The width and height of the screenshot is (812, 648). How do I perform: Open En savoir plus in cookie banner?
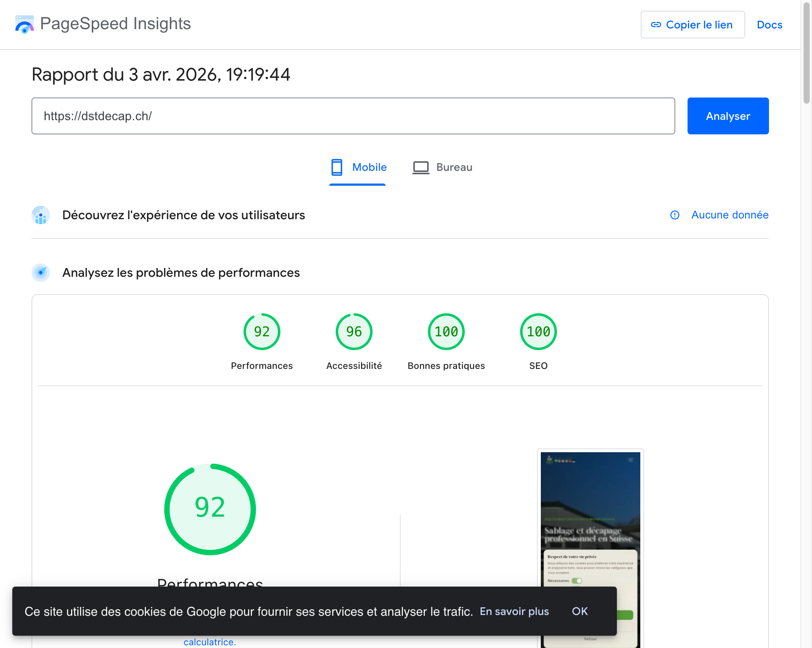[514, 611]
